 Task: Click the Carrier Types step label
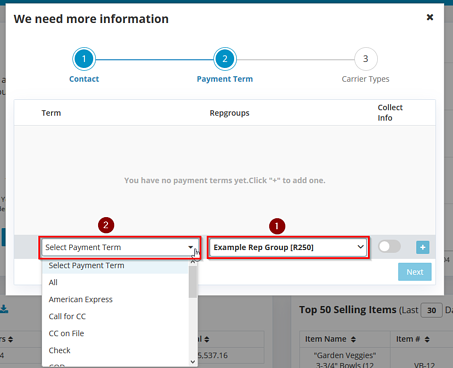[365, 79]
